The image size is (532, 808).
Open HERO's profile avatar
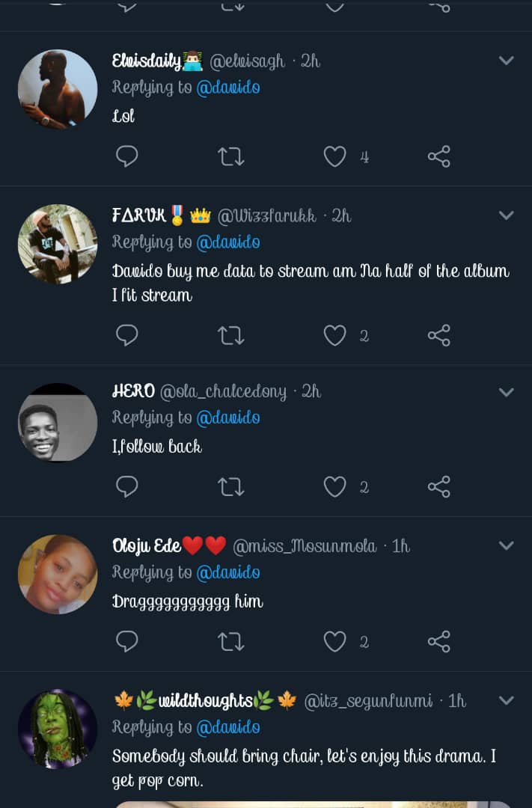[58, 422]
